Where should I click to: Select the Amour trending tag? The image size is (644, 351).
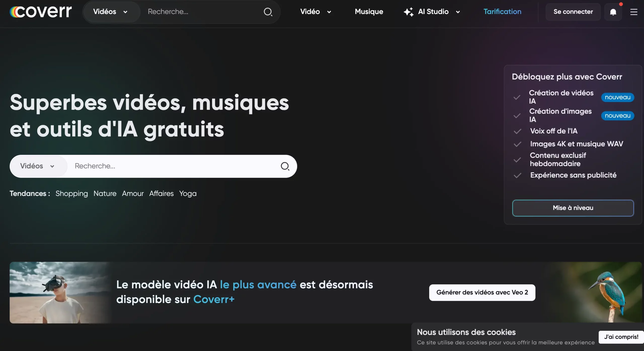(x=133, y=193)
